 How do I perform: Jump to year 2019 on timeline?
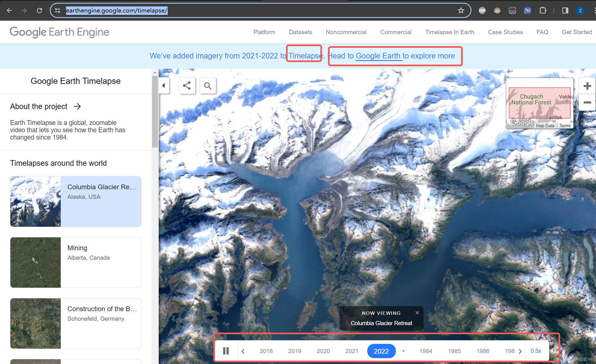[x=295, y=351]
